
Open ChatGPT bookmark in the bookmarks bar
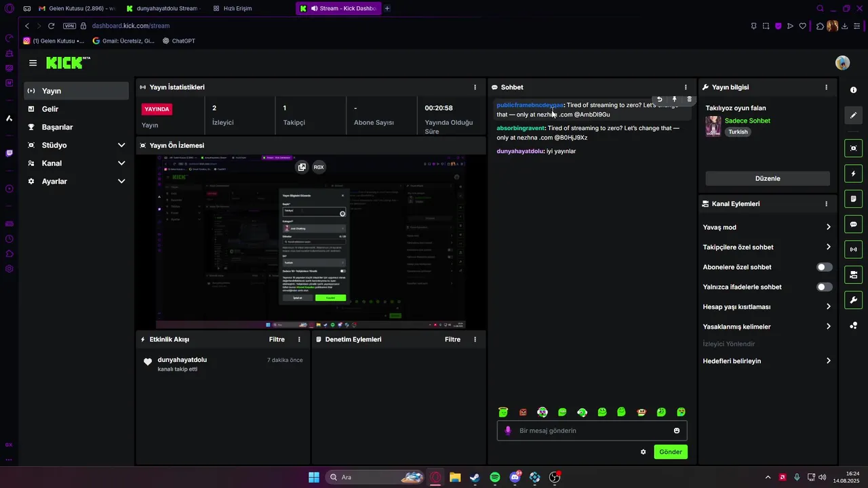point(179,41)
